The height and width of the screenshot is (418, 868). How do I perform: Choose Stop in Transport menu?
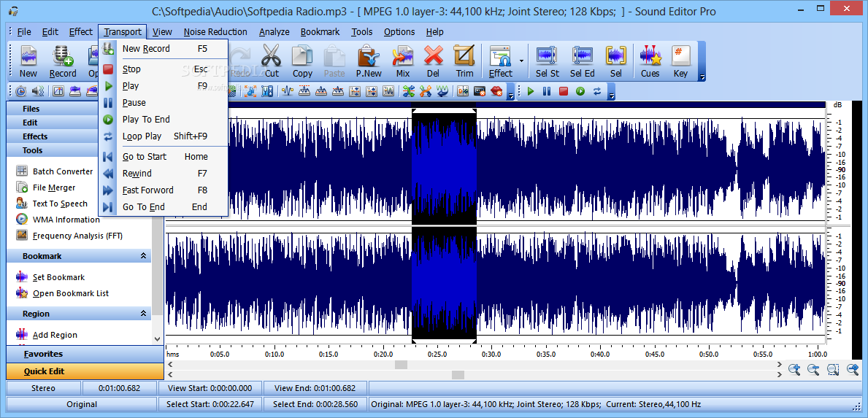[164, 69]
